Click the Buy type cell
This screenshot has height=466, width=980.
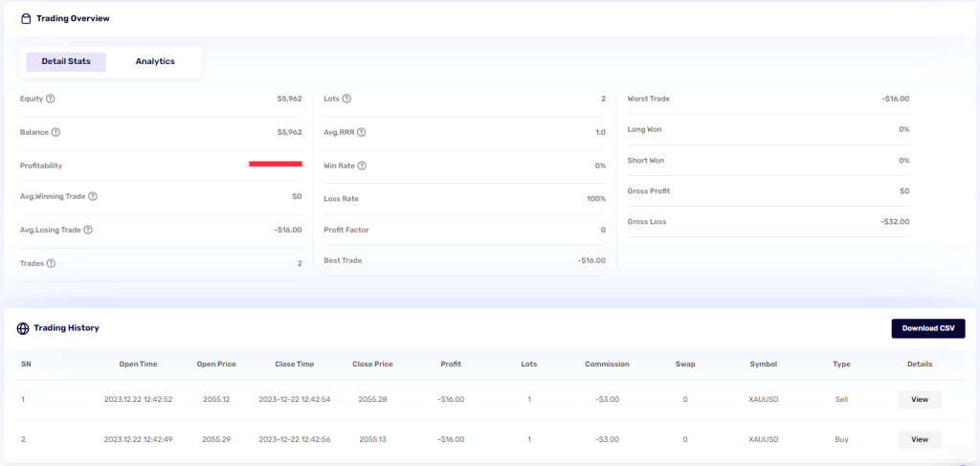point(841,440)
